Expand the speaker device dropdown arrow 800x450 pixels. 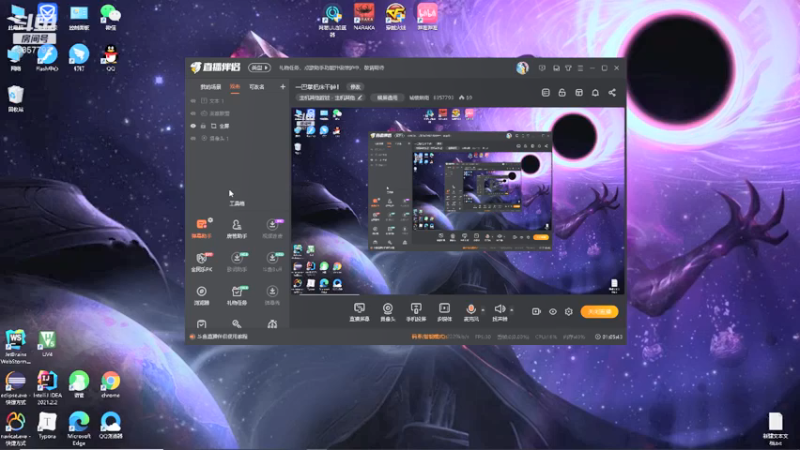(512, 310)
